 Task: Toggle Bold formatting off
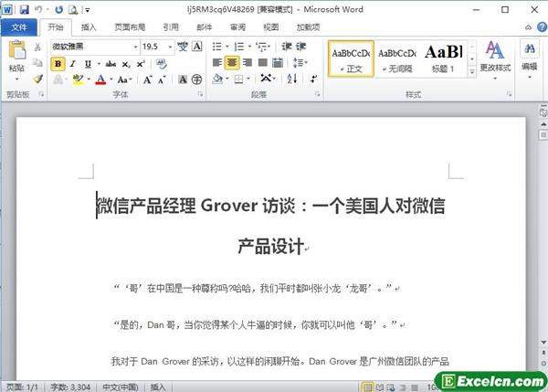pos(58,63)
